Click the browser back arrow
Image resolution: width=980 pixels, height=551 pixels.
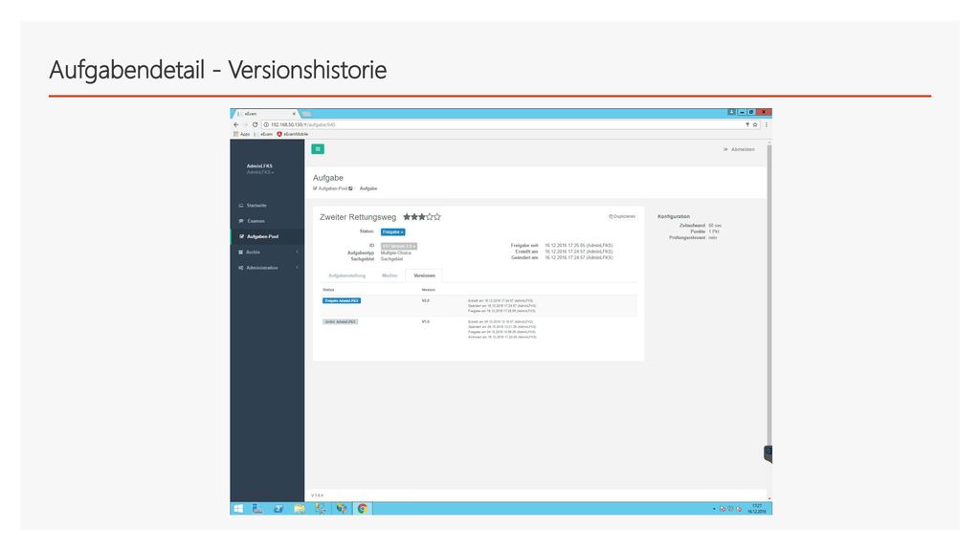point(236,124)
